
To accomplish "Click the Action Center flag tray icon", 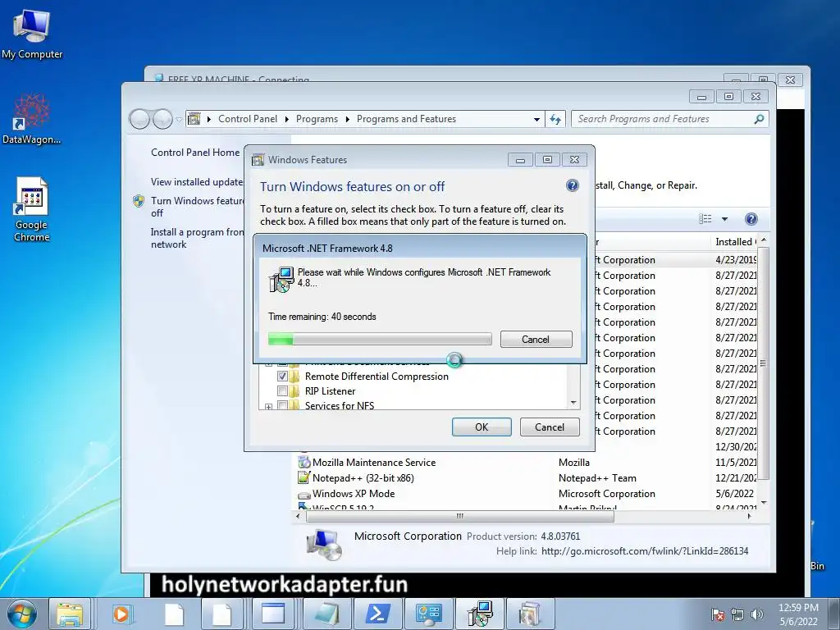I will pos(718,614).
